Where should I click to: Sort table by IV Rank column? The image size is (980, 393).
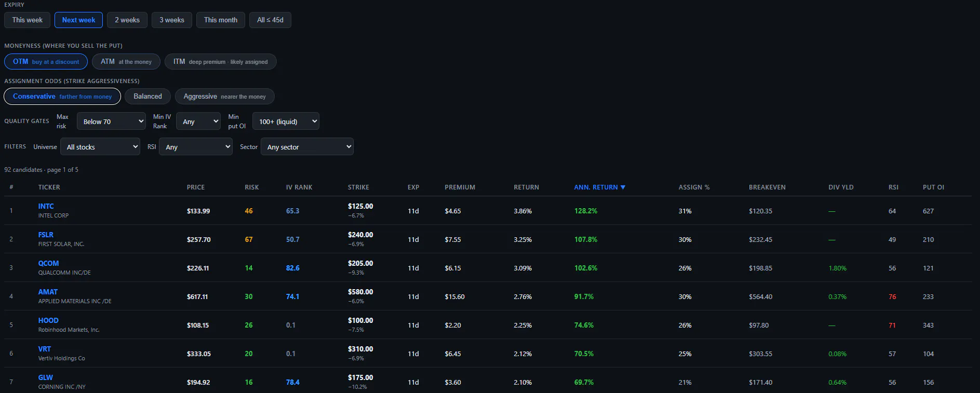(x=299, y=187)
